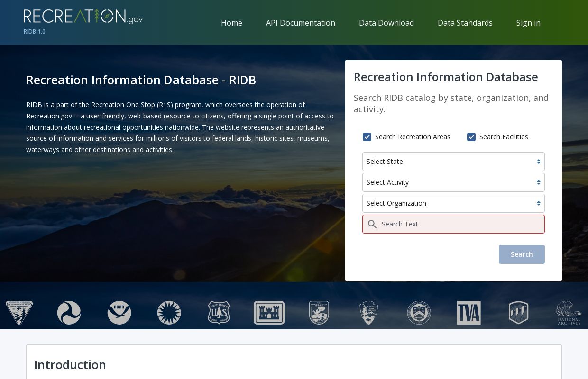Click the magnifier icon in Search Text field

[x=372, y=224]
